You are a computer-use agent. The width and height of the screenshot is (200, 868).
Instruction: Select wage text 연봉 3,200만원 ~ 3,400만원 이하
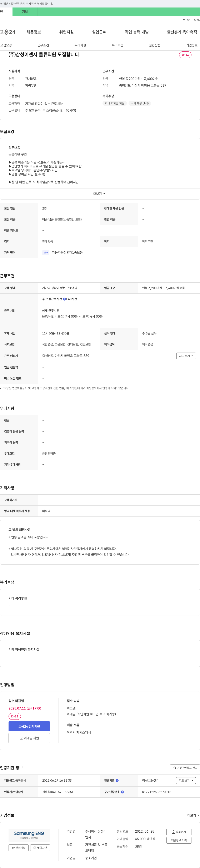[x=164, y=288]
